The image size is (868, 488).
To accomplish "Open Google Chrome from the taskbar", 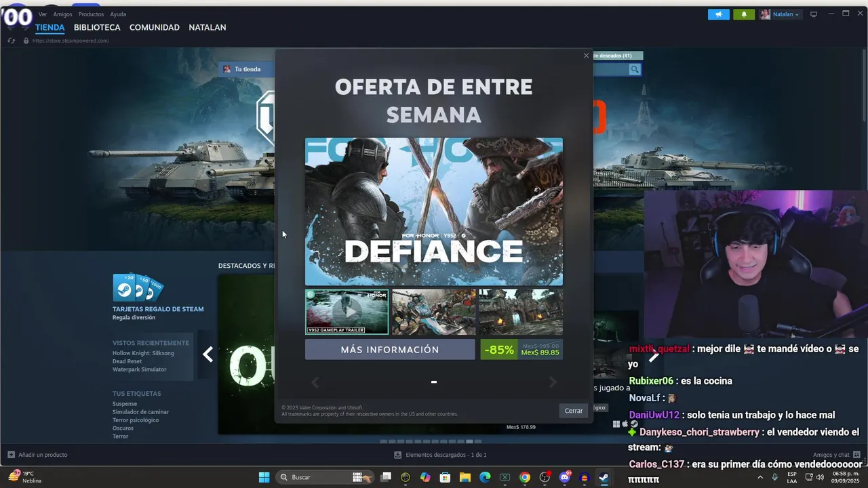I will pyautogui.click(x=525, y=477).
